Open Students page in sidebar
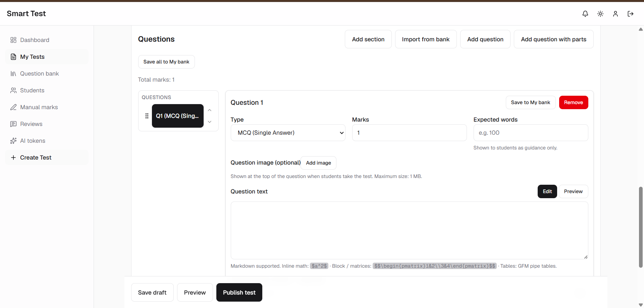The width and height of the screenshot is (644, 308). [47, 90]
